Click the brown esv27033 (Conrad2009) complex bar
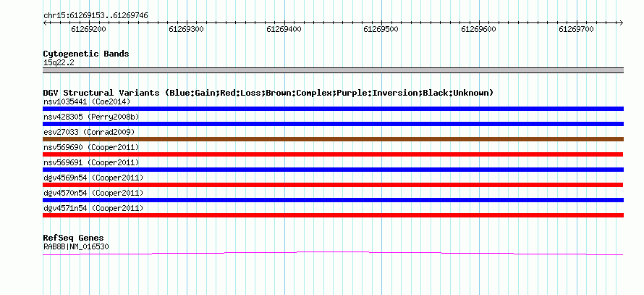 pyautogui.click(x=333, y=139)
